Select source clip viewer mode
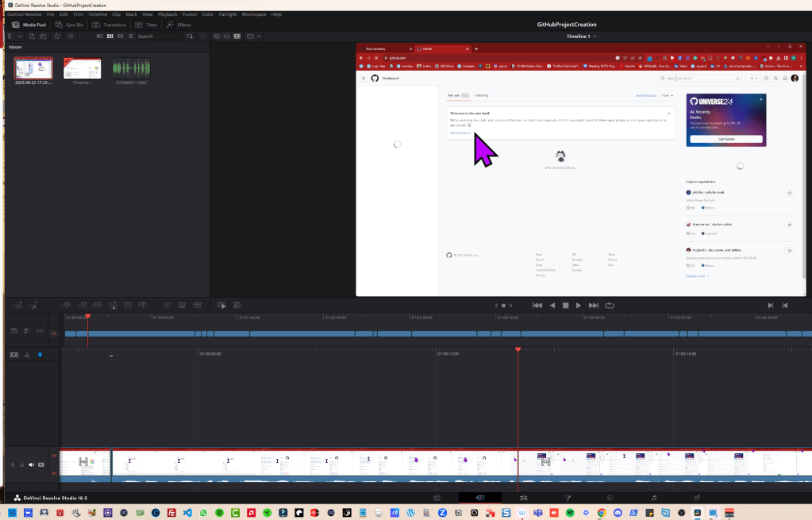The image size is (812, 520). click(217, 37)
